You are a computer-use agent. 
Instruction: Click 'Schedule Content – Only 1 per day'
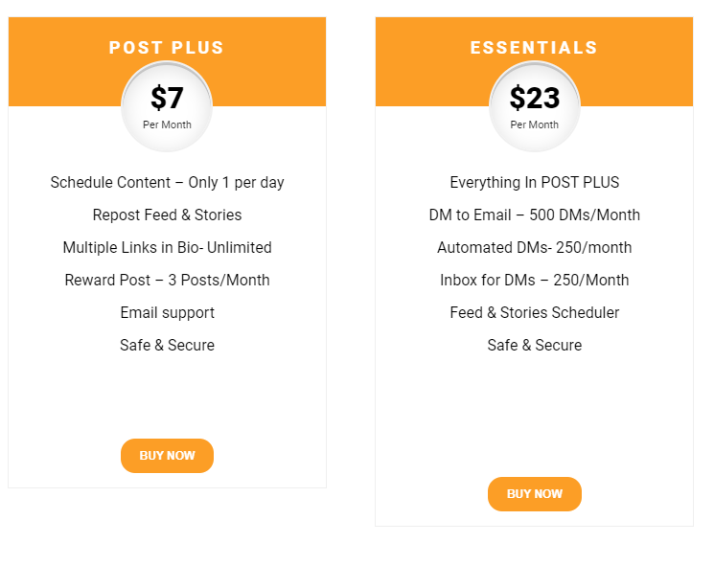[167, 182]
